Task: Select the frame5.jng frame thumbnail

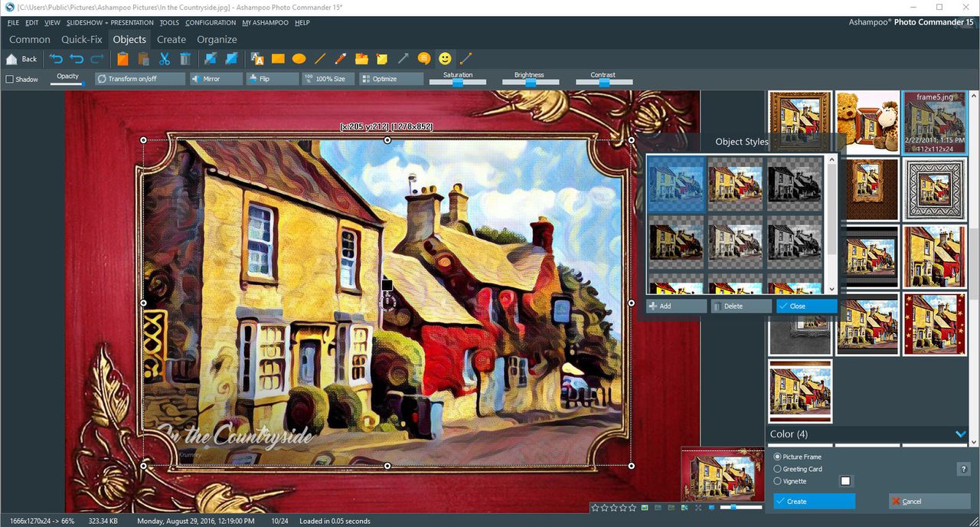Action: 934,123
